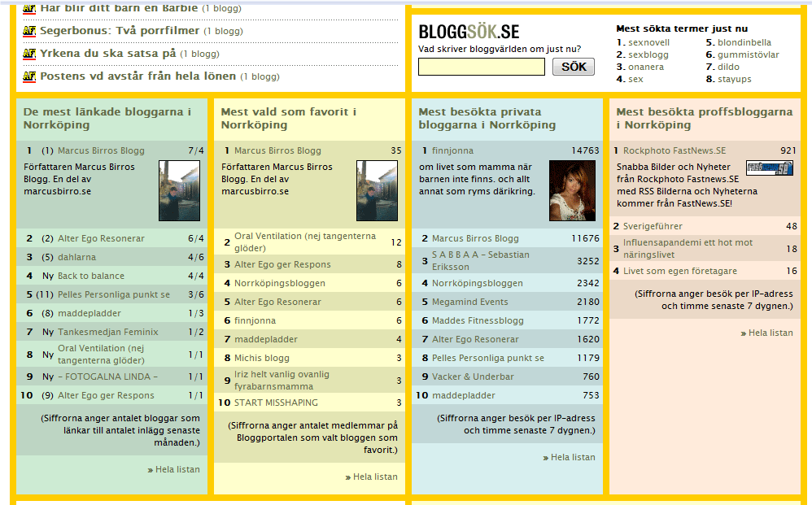The width and height of the screenshot is (812, 505).
Task: Open Hela listan under private blogs column
Action: pos(573,457)
